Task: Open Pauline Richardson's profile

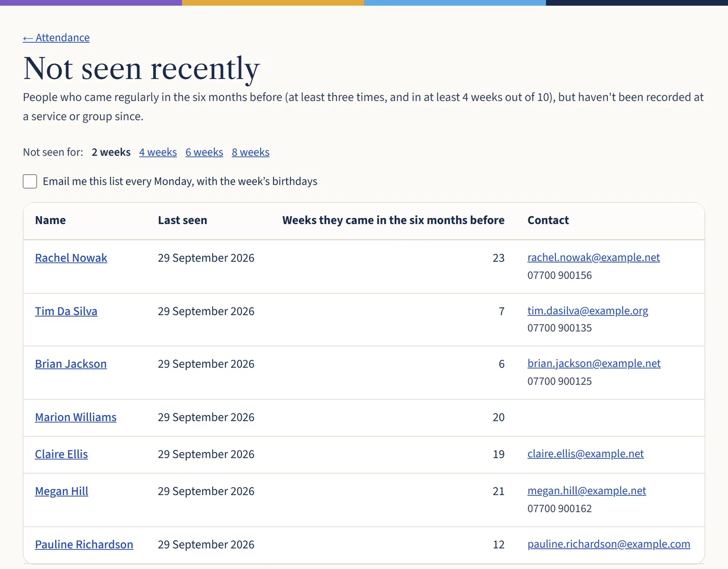Action: 84,545
